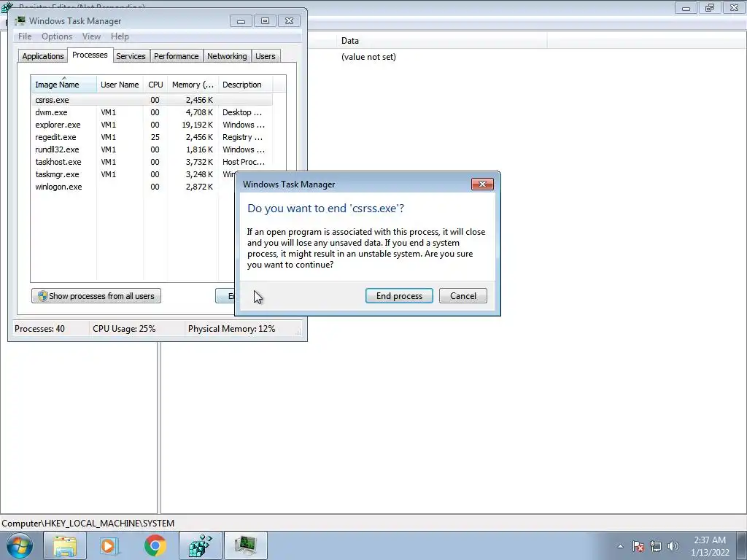
Task: Show hidden tray icons arrow
Action: coord(620,546)
